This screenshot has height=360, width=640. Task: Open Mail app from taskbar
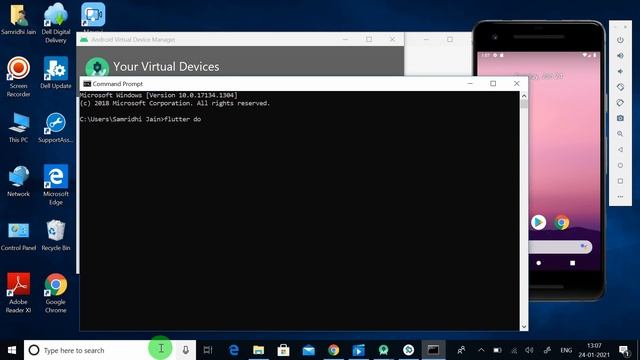pos(308,350)
